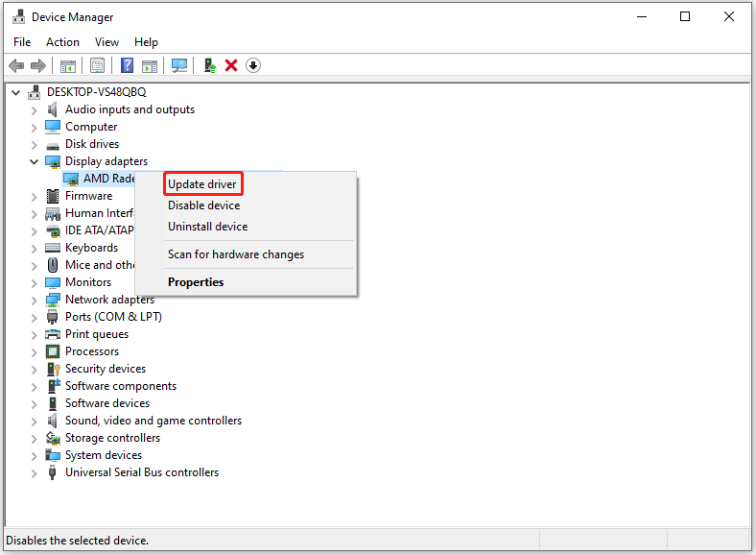Open the Action menu
The image size is (756, 555).
[x=62, y=42]
